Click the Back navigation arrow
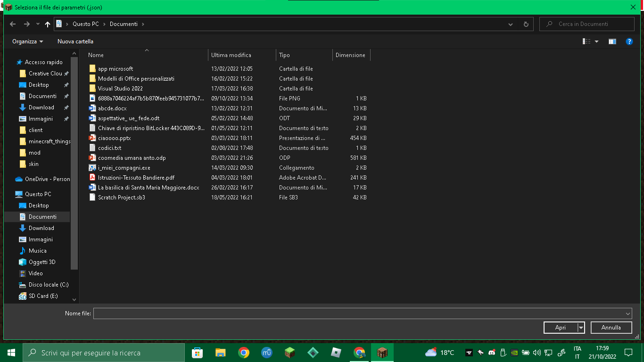The image size is (644, 362). (x=13, y=24)
